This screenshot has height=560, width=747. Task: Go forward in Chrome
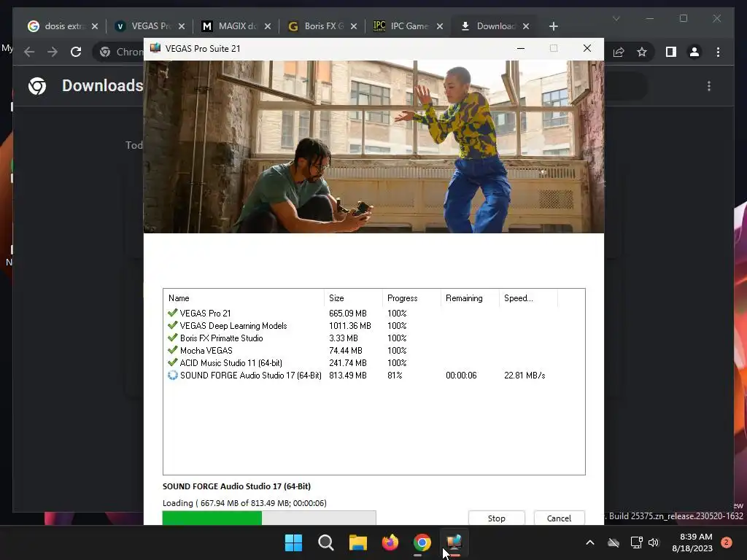point(53,52)
